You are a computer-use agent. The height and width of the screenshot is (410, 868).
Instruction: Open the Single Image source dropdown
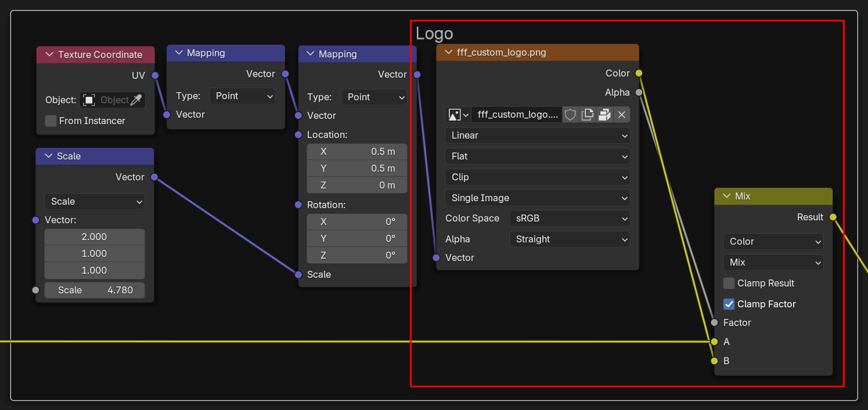pyautogui.click(x=538, y=198)
